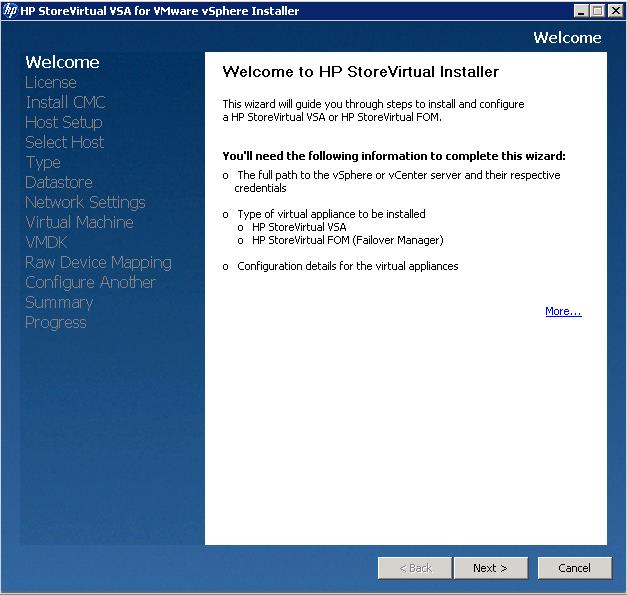Click 'This wizard will guide you' intro text
This screenshot has width=627, height=595.
click(x=373, y=111)
